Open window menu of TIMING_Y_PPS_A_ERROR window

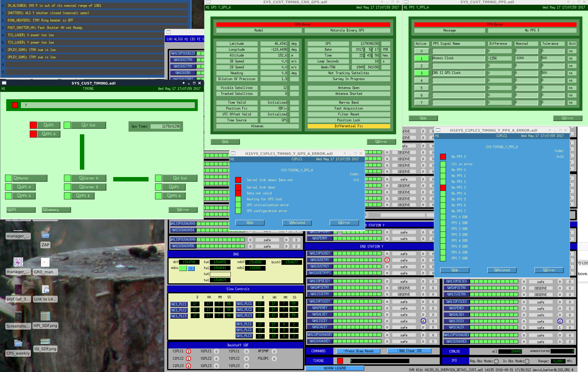click(x=438, y=130)
